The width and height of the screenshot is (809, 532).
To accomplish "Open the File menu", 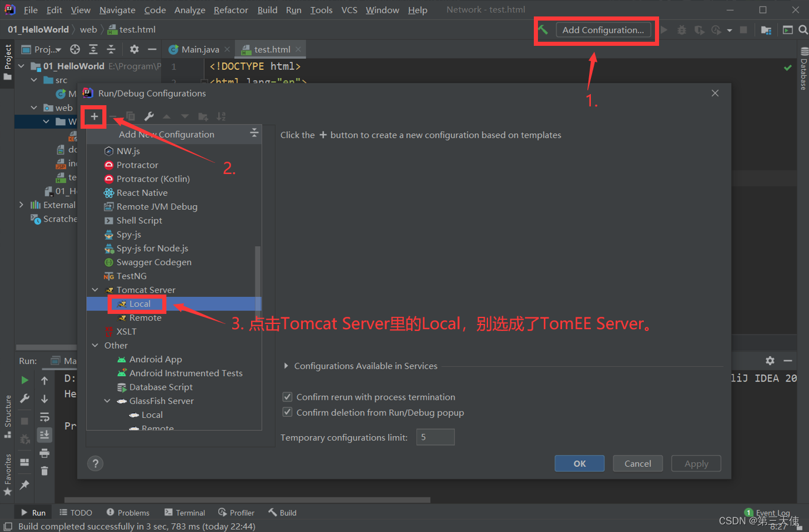I will [31, 10].
